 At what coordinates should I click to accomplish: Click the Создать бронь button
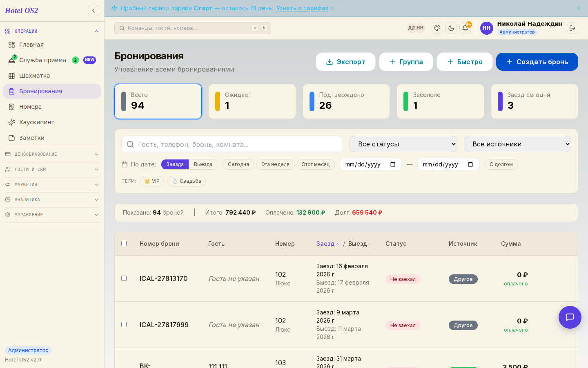tap(537, 62)
